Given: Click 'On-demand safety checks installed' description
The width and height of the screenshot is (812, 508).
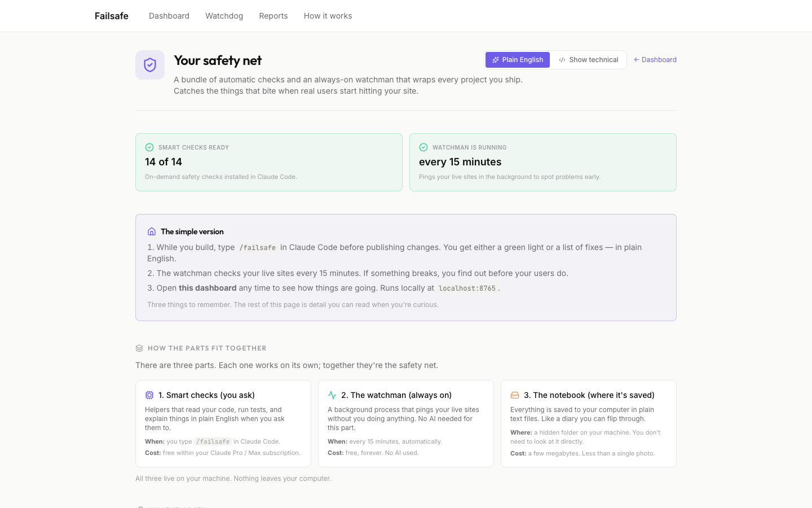Looking at the screenshot, I should (x=221, y=177).
